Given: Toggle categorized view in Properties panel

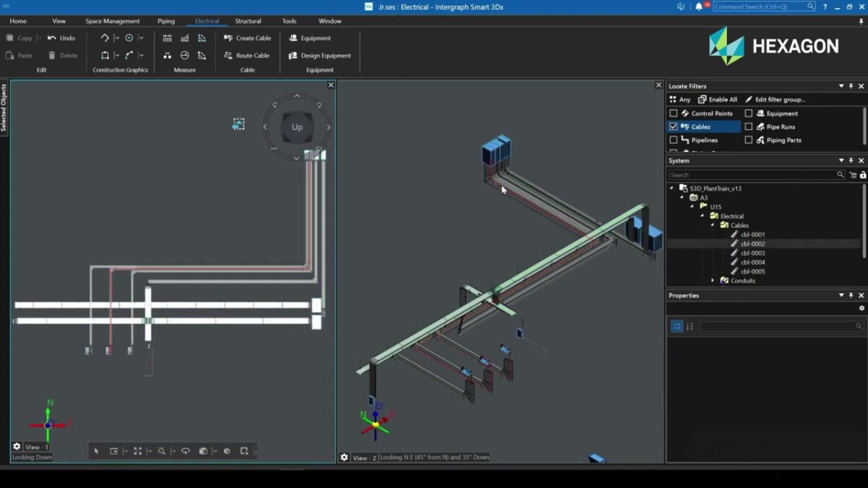Looking at the screenshot, I should point(677,327).
